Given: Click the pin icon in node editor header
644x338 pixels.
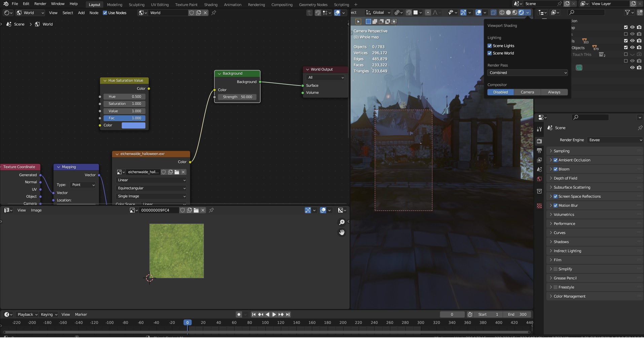Looking at the screenshot, I should point(214,13).
